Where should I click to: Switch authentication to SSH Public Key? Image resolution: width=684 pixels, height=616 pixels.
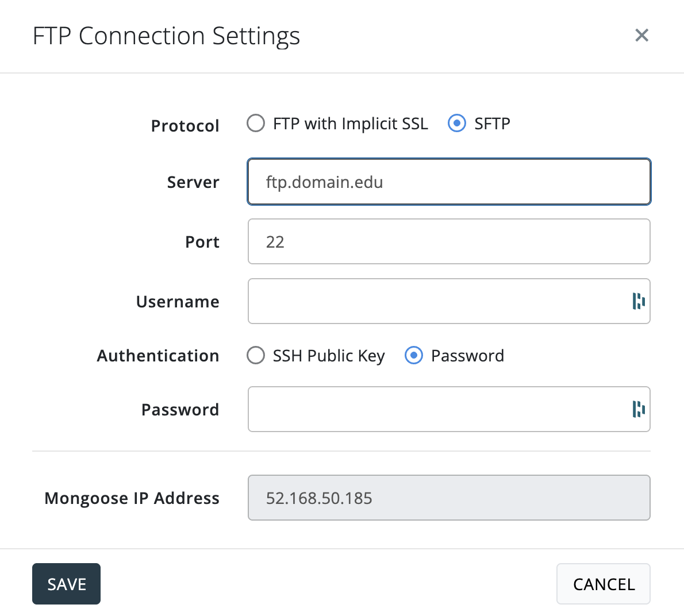click(x=256, y=356)
